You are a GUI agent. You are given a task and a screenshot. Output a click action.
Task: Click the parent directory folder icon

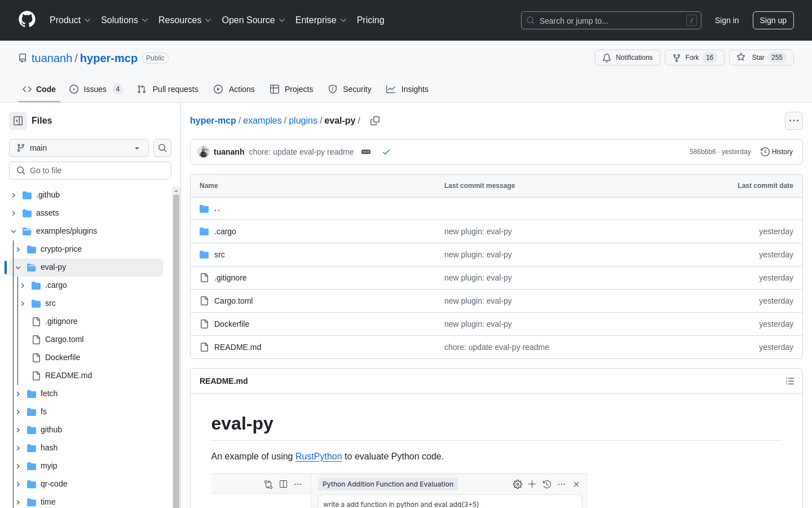point(204,209)
